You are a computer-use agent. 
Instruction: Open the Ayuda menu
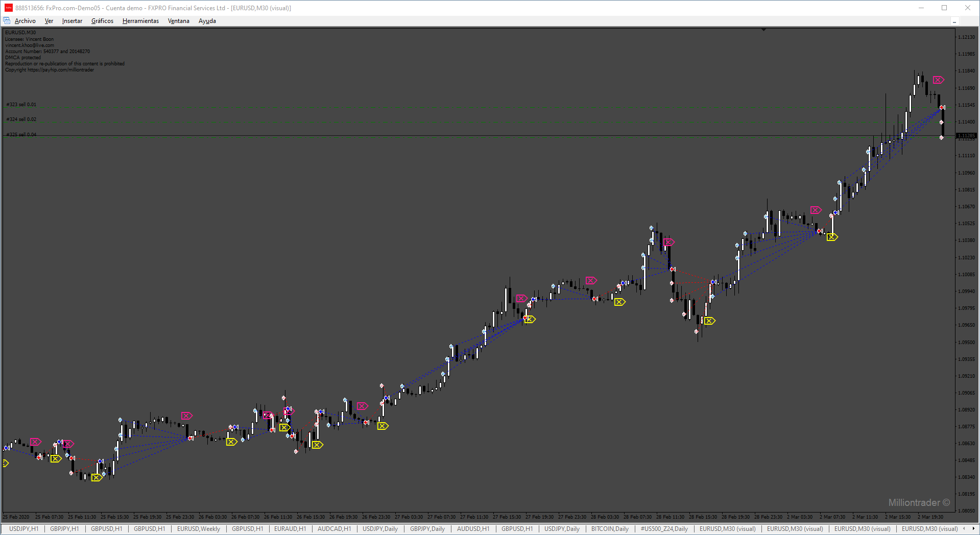tap(207, 21)
